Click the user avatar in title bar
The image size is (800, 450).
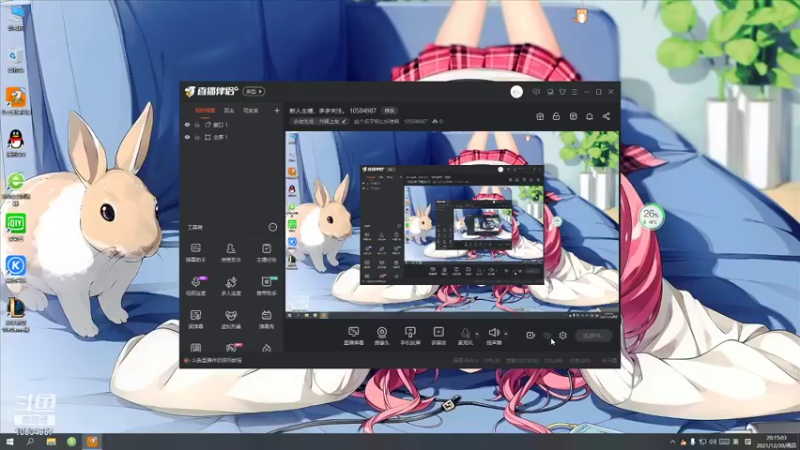click(x=516, y=92)
